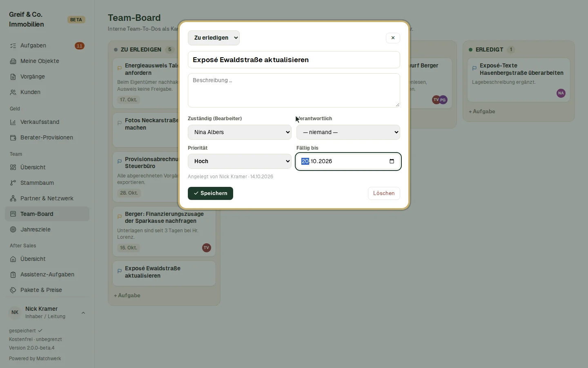Click the flag icon on Fotos Neckarstraße card
Viewport: 588px width, 368px height.
(x=120, y=123)
